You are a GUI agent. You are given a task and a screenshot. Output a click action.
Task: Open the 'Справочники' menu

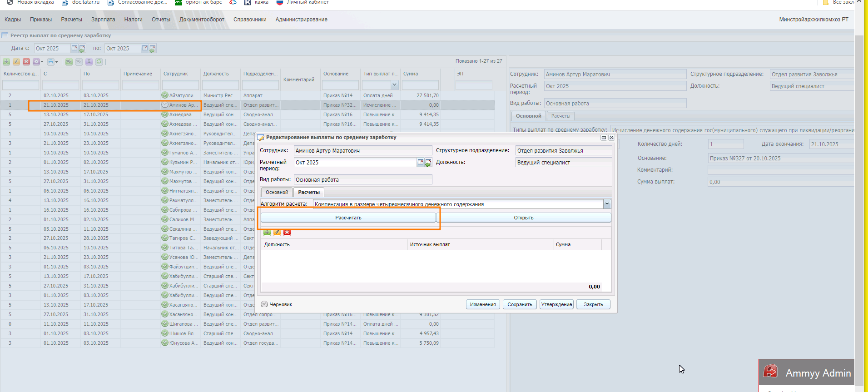coord(250,20)
